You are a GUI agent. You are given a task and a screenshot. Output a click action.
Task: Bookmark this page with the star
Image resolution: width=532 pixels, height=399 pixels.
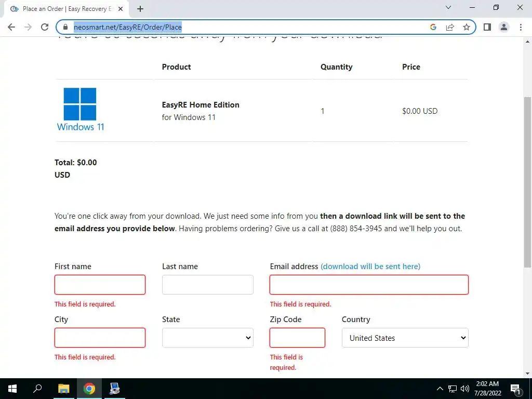467,27
